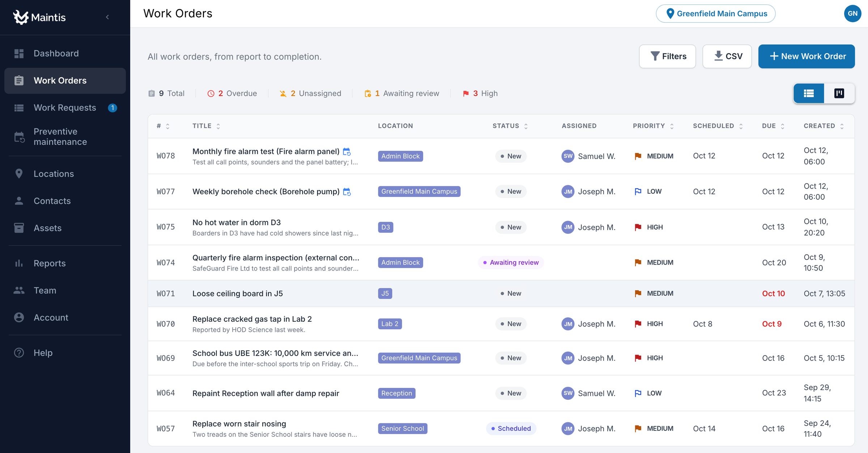Click the low priority flag on W077
The width and height of the screenshot is (868, 453).
pos(638,191)
